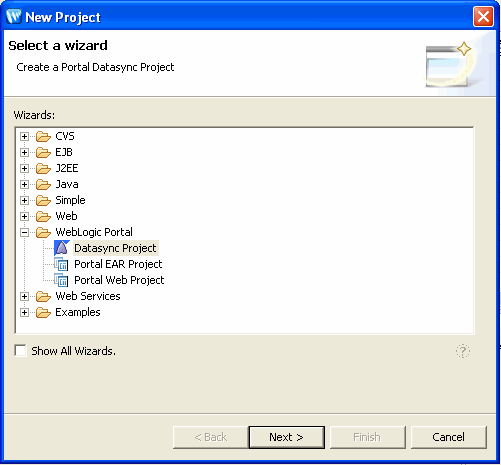
Task: Expand the EJB tree node
Action: (x=24, y=152)
